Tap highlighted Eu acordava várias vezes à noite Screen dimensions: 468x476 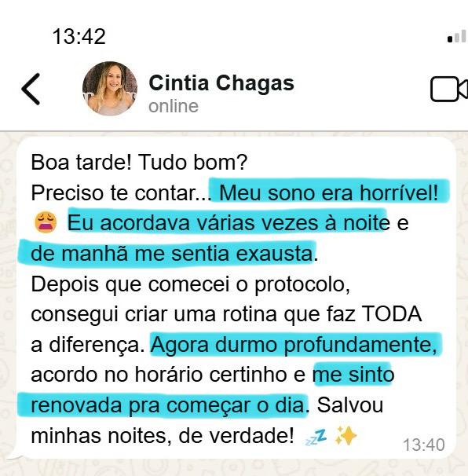[x=229, y=222]
